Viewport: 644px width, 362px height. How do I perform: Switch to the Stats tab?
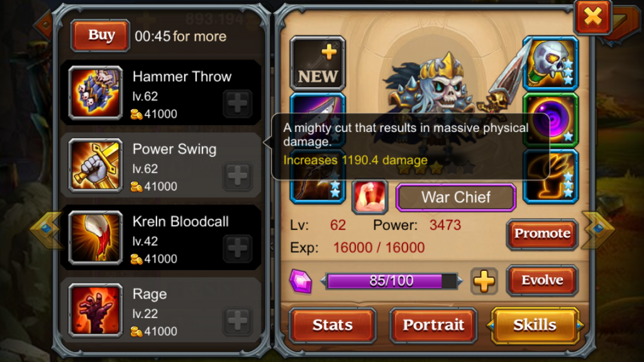point(333,325)
